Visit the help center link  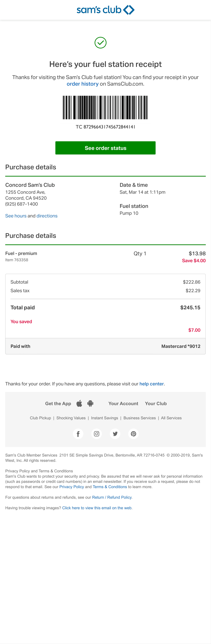tap(152, 384)
